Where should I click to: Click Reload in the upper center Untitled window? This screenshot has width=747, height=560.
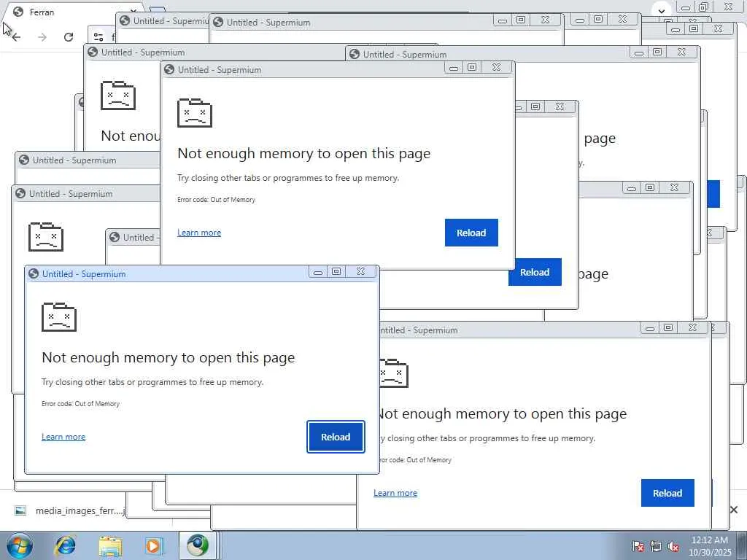tap(471, 233)
